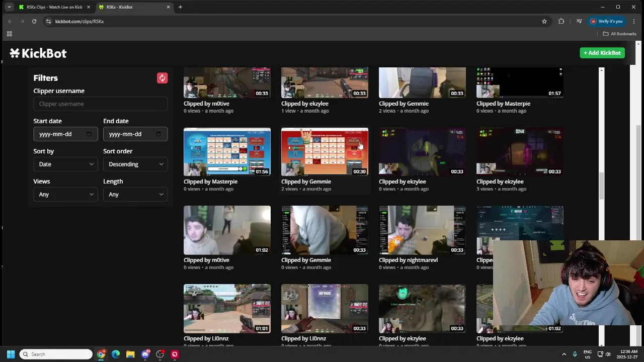Open a new browser tab with plus

point(180,7)
